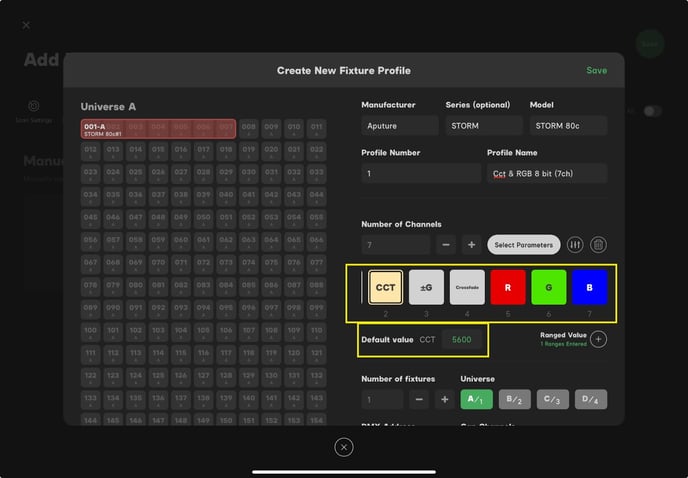
Task: Select DMX address cell 008
Action: 248,129
